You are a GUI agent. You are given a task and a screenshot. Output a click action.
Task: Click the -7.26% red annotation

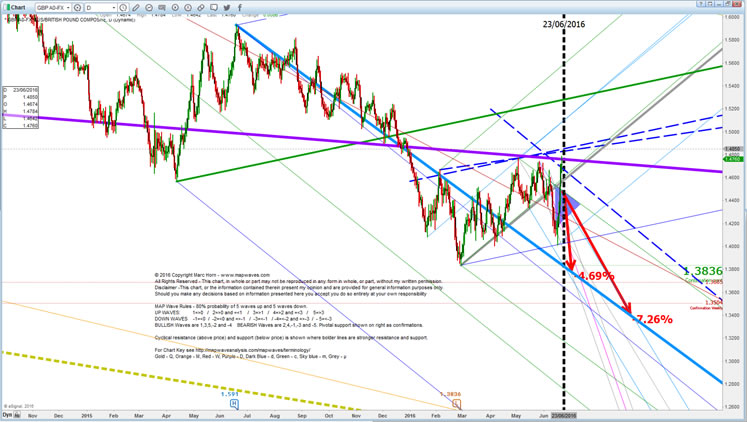(653, 319)
